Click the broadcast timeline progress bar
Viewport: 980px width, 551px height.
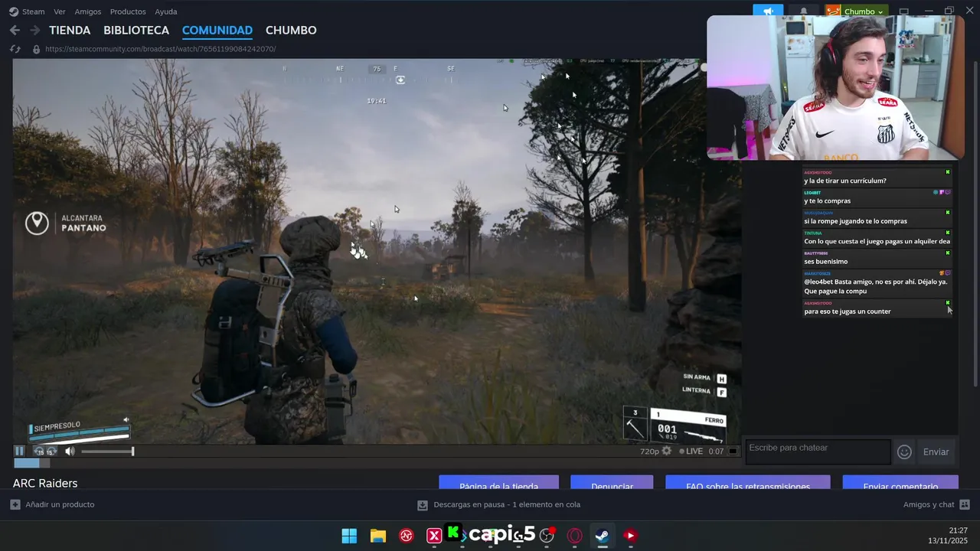[x=377, y=462]
